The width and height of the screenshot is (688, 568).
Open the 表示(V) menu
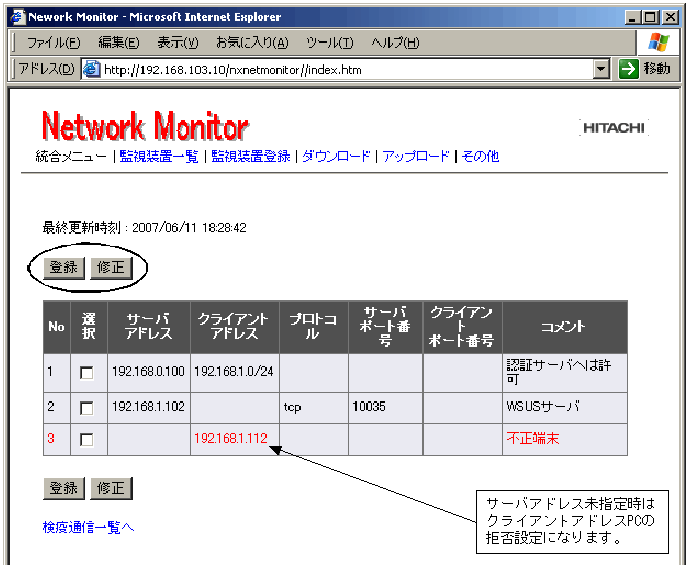click(x=178, y=43)
